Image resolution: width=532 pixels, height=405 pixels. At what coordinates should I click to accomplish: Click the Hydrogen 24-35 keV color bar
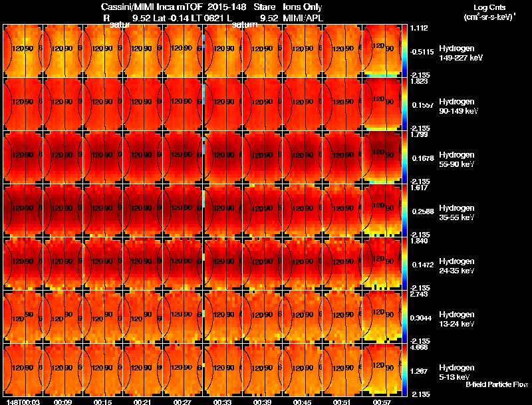click(x=404, y=264)
